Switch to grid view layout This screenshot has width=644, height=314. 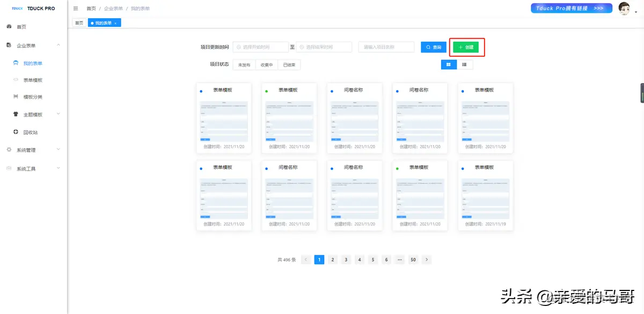click(450, 64)
